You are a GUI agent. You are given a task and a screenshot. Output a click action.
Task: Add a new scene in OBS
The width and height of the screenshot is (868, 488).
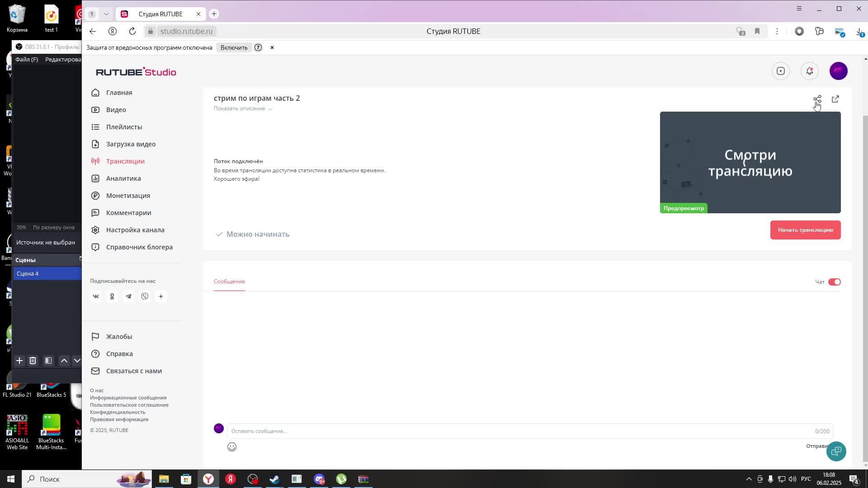[19, 361]
